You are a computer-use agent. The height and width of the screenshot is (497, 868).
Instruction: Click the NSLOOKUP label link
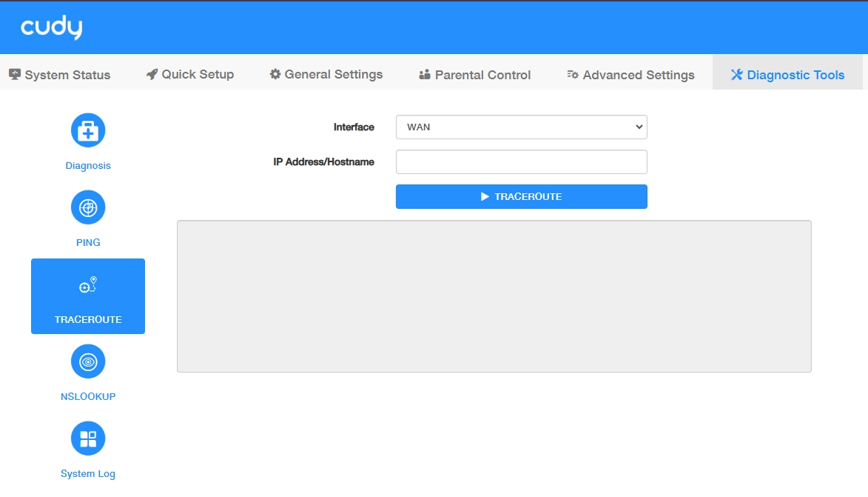[x=88, y=397]
